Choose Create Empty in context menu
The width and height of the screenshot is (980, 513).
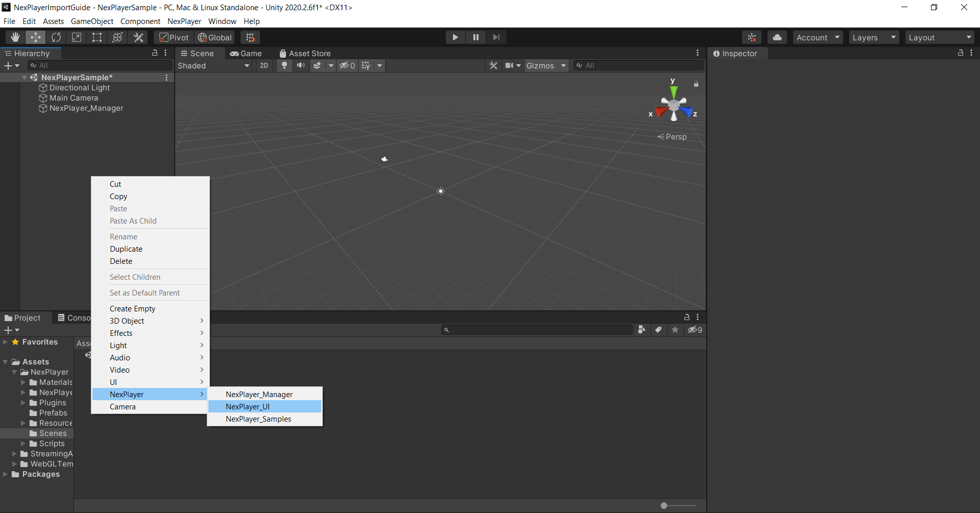pos(150,308)
